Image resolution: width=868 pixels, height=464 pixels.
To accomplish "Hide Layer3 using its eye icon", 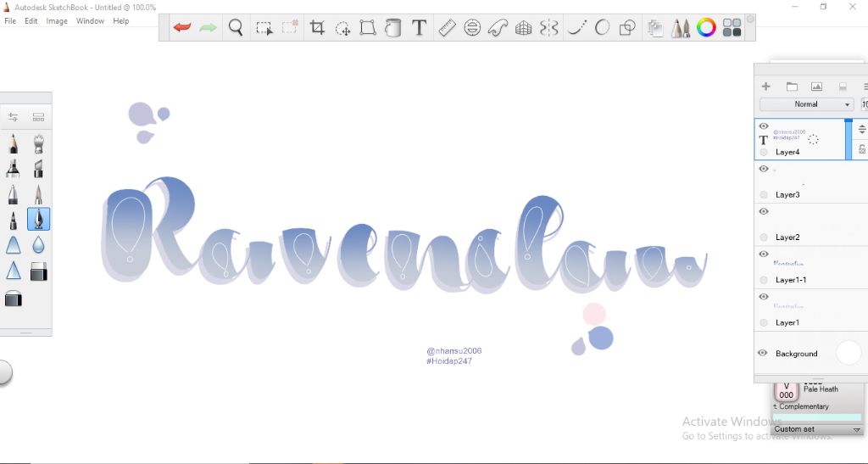I will [764, 169].
